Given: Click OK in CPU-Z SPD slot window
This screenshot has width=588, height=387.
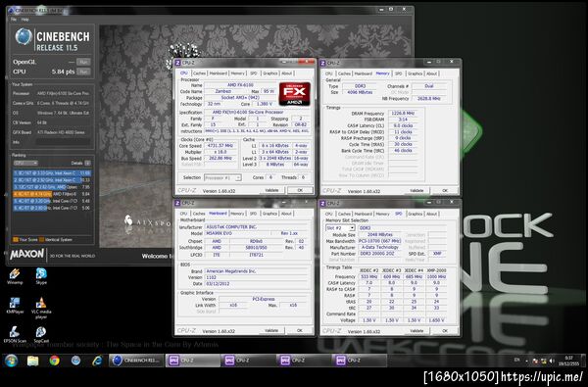Looking at the screenshot, I should coord(445,331).
